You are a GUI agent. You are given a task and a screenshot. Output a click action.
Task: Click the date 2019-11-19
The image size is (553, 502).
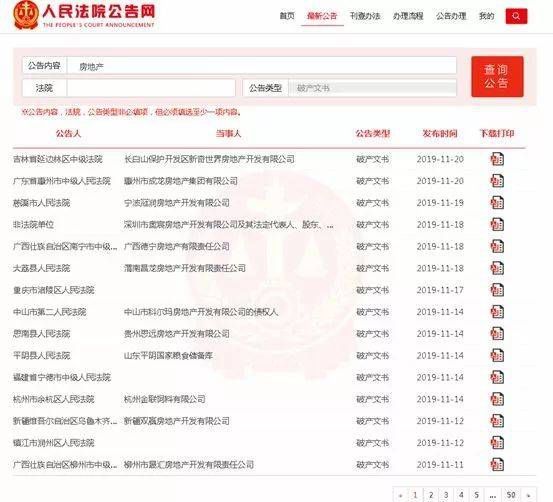click(x=440, y=203)
